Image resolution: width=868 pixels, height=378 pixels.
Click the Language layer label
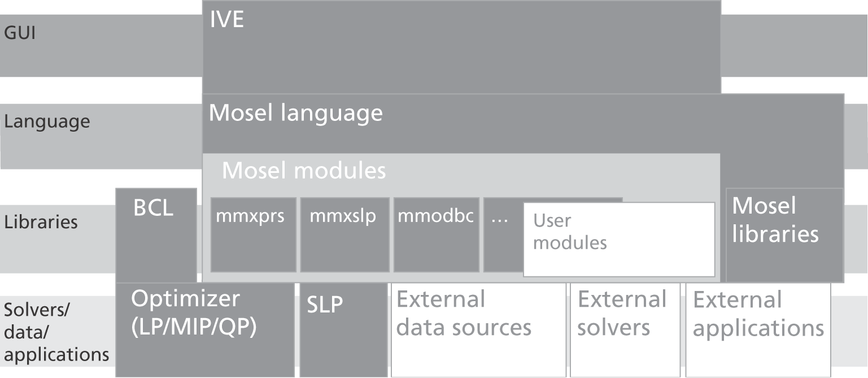click(47, 121)
